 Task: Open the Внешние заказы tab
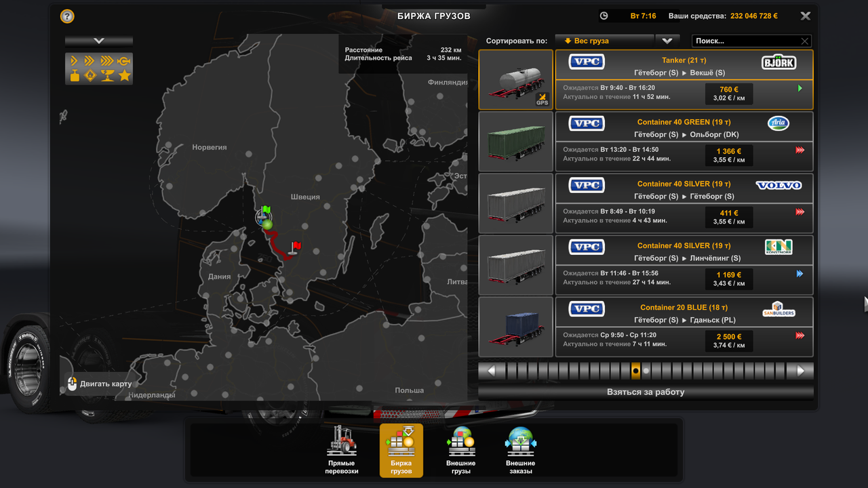(x=520, y=449)
